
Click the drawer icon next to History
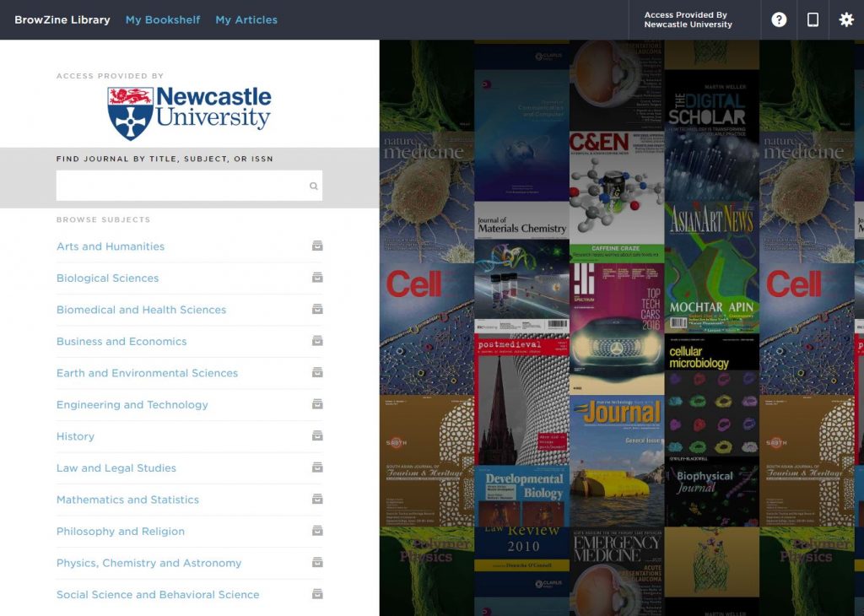tap(317, 436)
